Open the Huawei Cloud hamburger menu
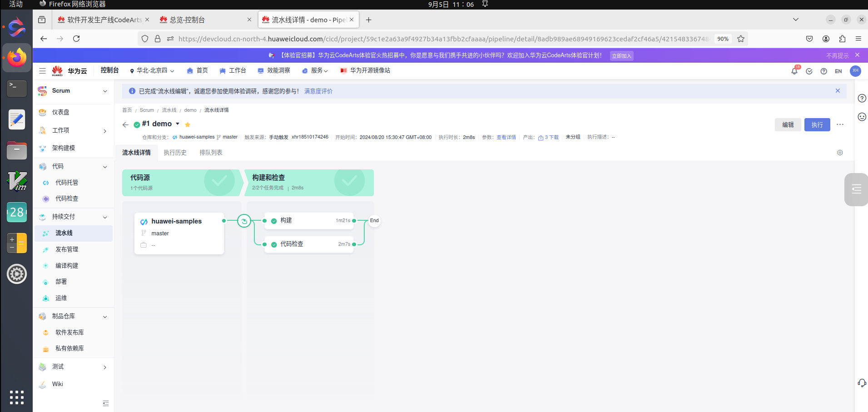This screenshot has width=868, height=412. pos(42,71)
